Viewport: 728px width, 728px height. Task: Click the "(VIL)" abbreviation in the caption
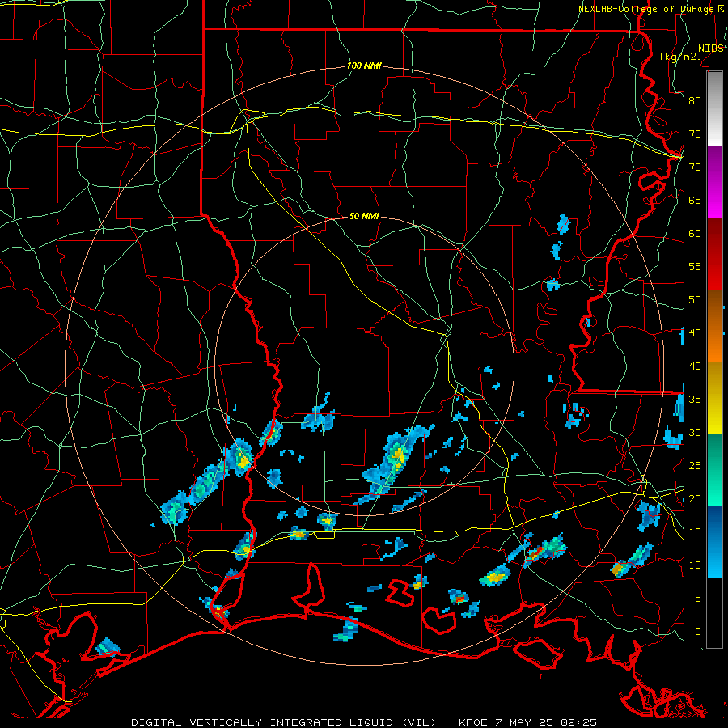(x=419, y=722)
